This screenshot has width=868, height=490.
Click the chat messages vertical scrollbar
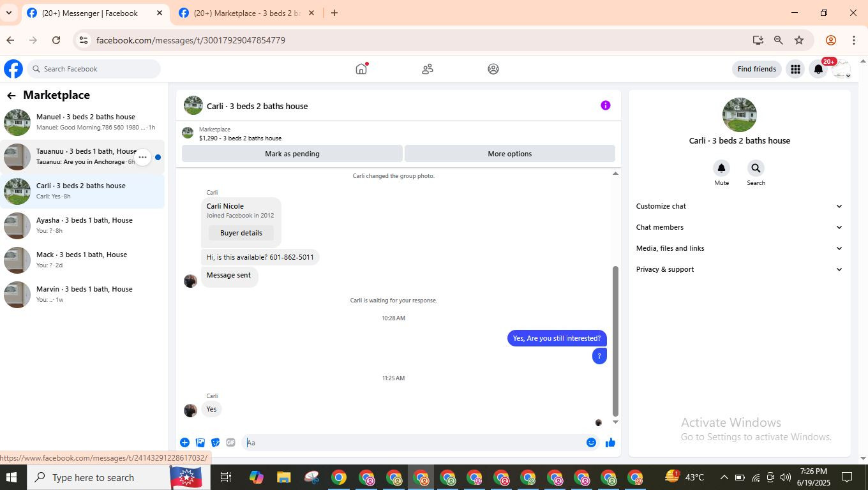615,341
